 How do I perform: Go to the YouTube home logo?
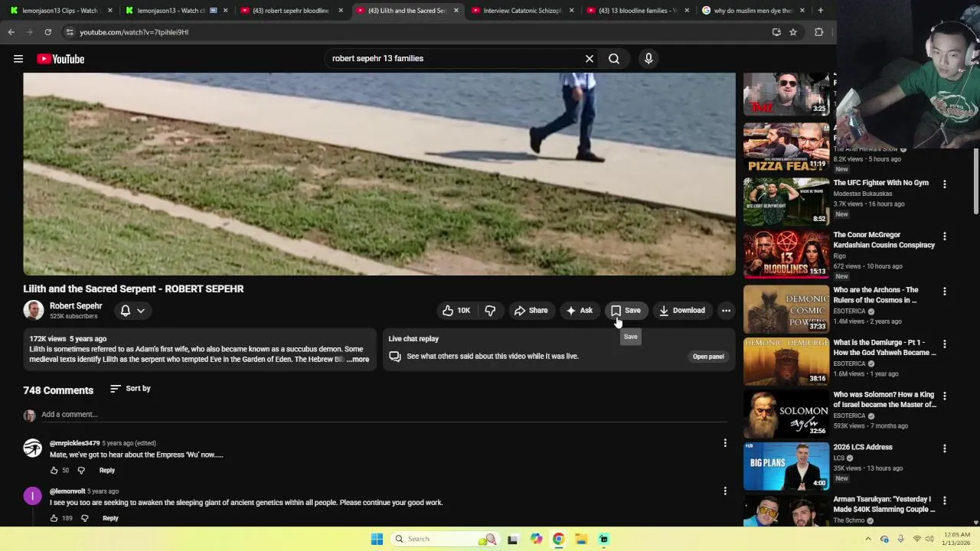click(60, 59)
